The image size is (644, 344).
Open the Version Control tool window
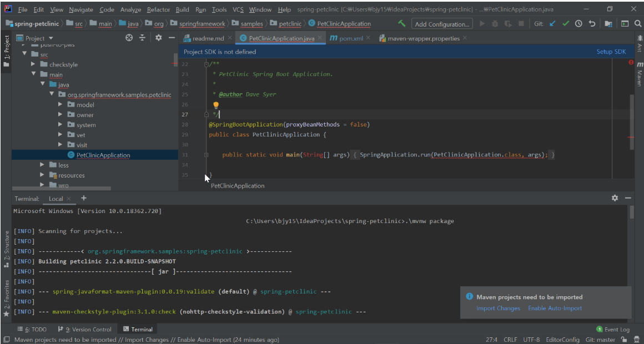click(84, 329)
